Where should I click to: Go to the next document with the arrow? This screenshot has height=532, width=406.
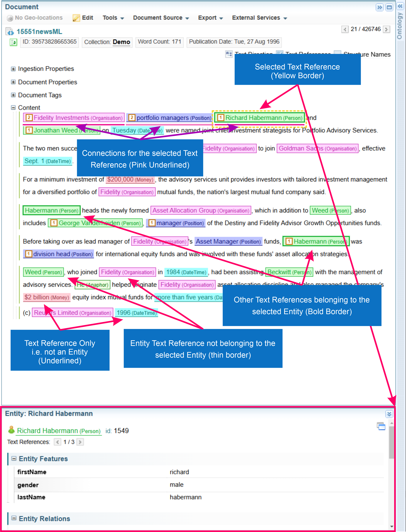pyautogui.click(x=386, y=30)
